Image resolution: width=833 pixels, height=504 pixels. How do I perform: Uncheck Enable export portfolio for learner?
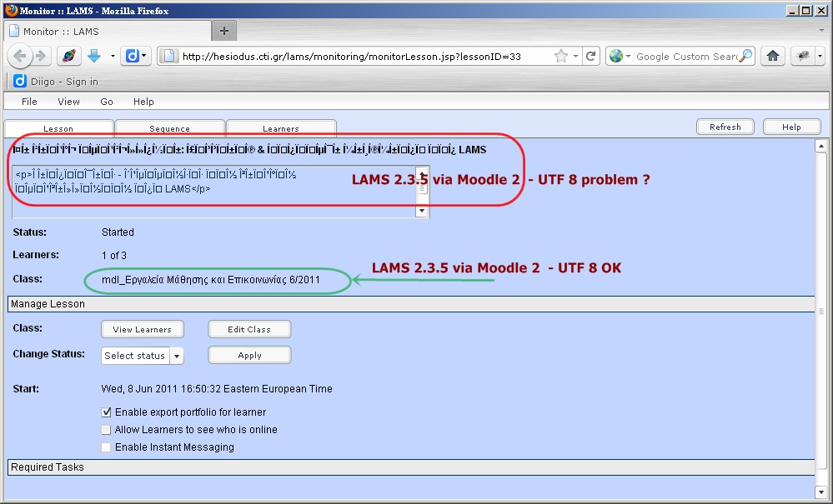click(106, 412)
